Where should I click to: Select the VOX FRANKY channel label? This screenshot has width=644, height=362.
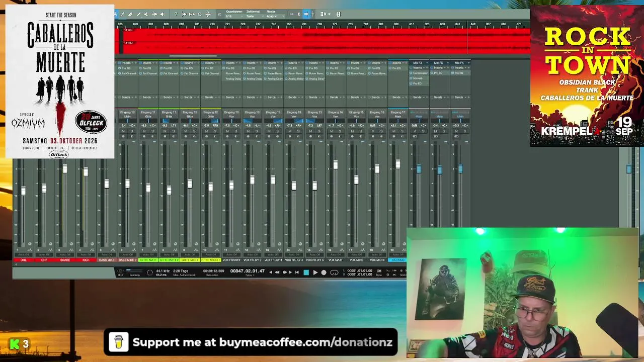pyautogui.click(x=231, y=260)
